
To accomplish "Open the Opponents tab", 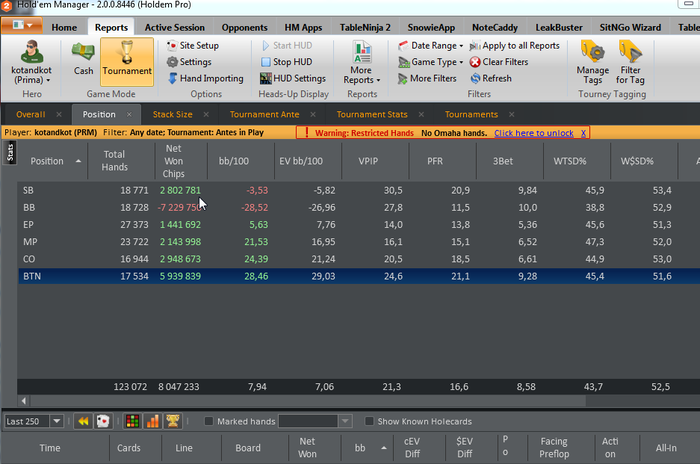I will pyautogui.click(x=244, y=28).
